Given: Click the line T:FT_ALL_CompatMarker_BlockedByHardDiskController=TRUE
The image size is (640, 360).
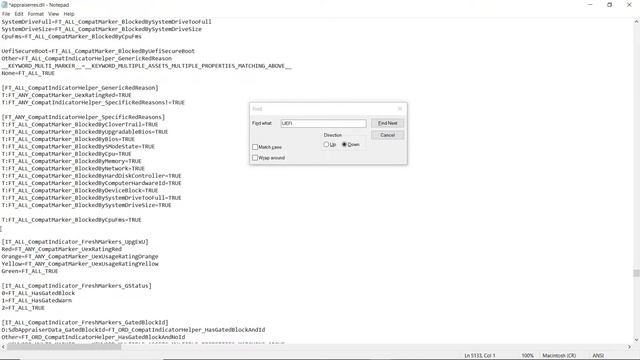Looking at the screenshot, I should (x=91, y=176).
